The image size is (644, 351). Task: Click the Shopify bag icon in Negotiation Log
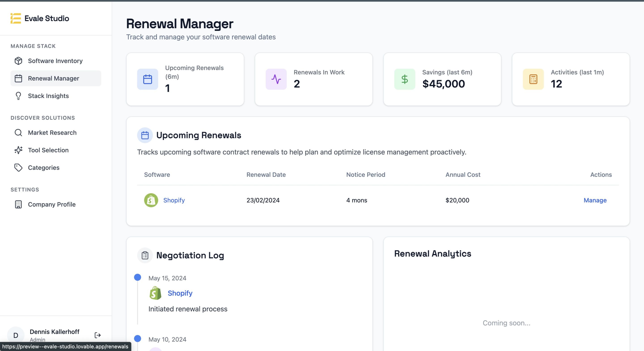[155, 293]
